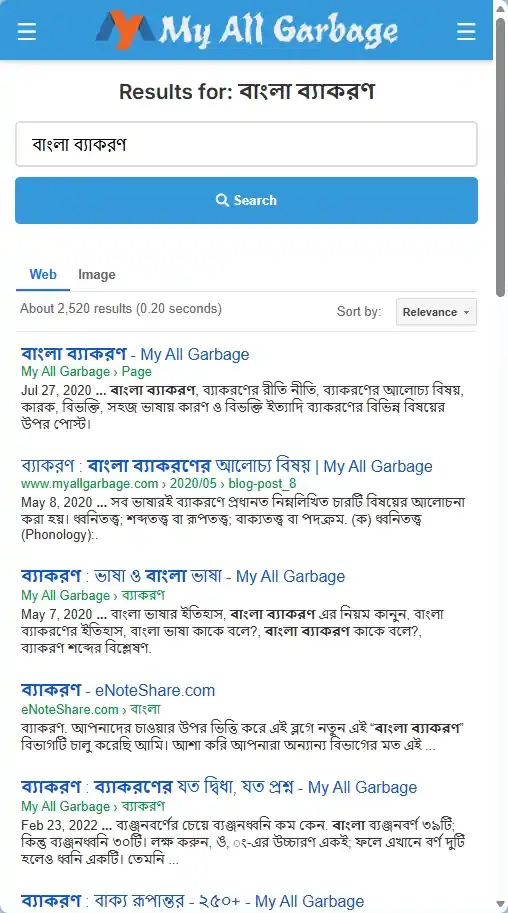Screen dimensions: 508x913
Task: Open result 'ব্যাকরণ : বাক্য রূপান্তর - ২৫০+'
Action: click(x=192, y=901)
